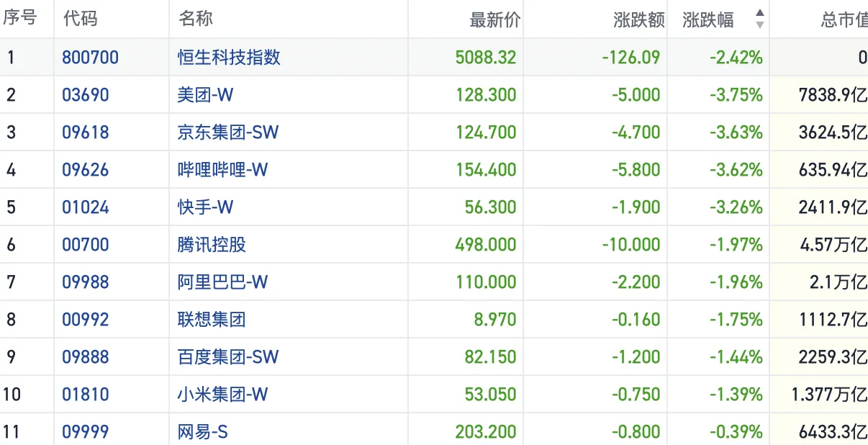This screenshot has height=445, width=868.
Task: Select the 序号 column header
Action: pyautogui.click(x=19, y=18)
